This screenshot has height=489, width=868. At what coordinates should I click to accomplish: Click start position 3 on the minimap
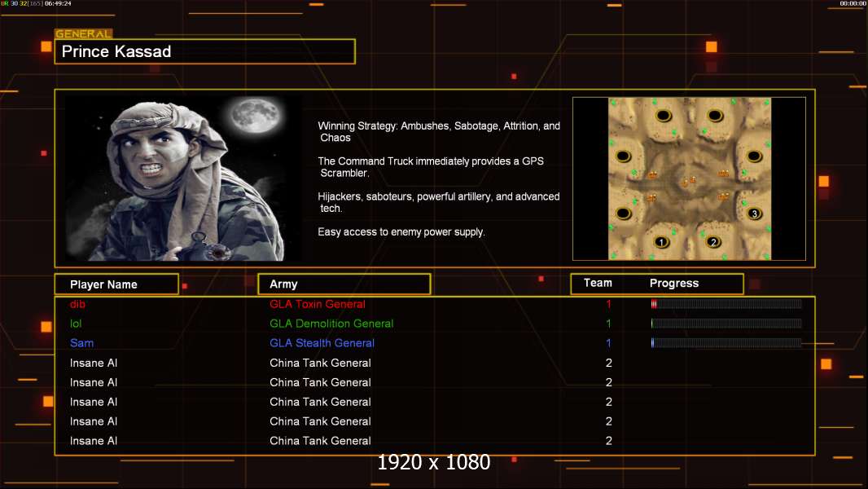(x=754, y=214)
